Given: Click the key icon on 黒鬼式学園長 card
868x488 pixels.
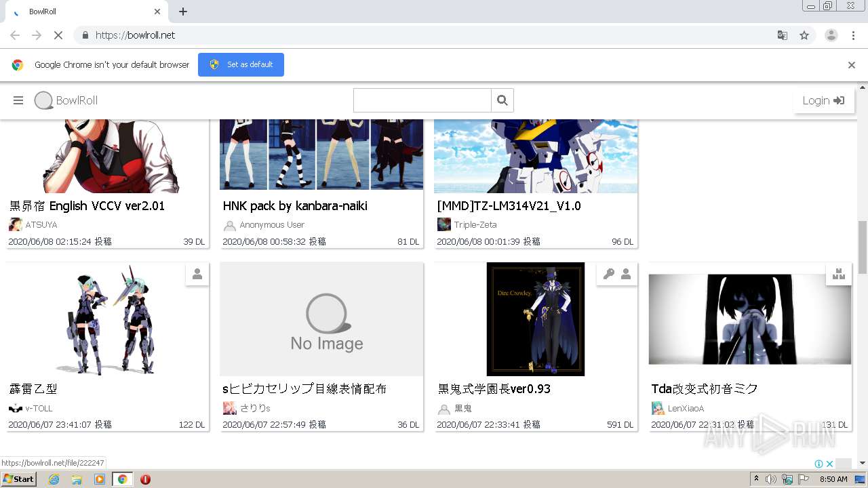Looking at the screenshot, I should 609,274.
